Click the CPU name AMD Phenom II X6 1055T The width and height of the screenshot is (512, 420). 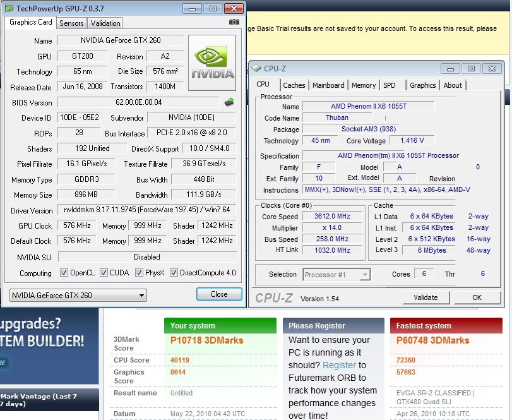coord(369,106)
